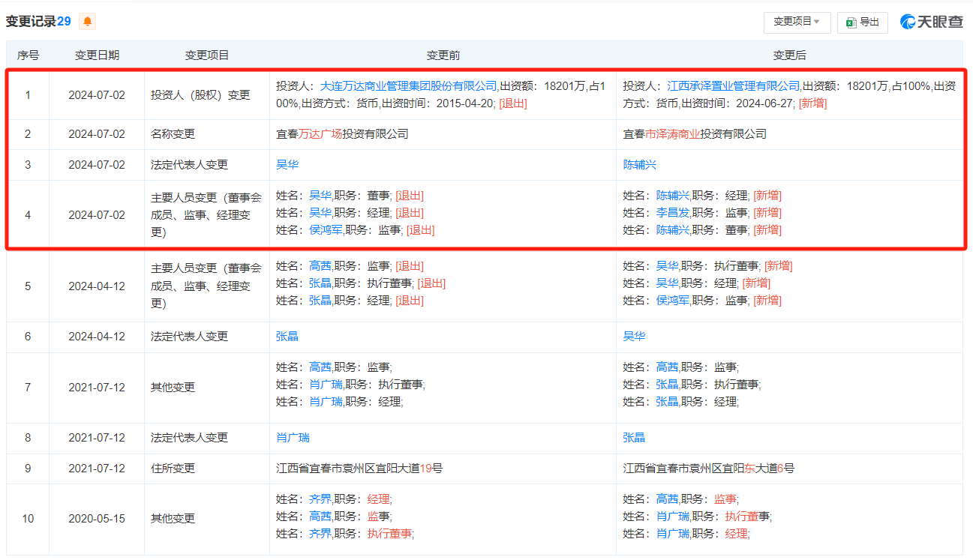This screenshot has width=973, height=560.
Task: Click the 变更前 column header
Action: [443, 55]
